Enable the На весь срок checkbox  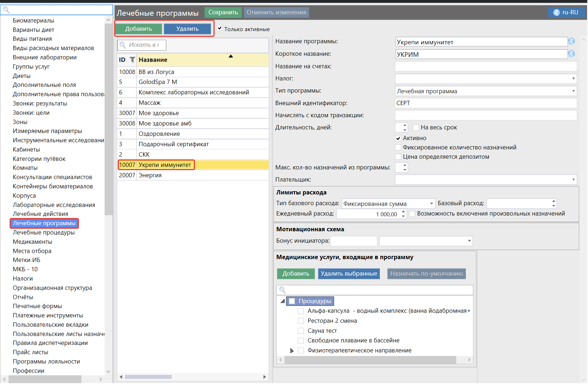pos(416,128)
